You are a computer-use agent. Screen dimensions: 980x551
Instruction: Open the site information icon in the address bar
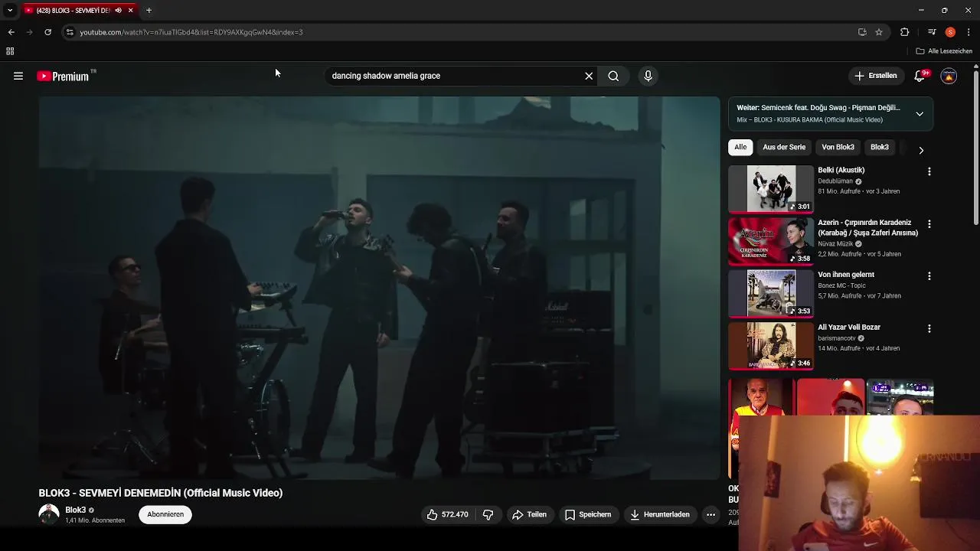coord(70,32)
